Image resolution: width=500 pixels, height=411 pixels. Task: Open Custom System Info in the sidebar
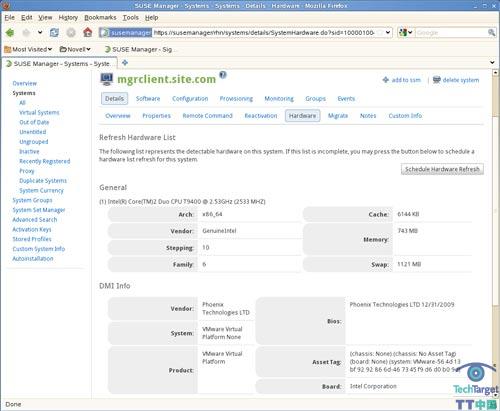point(39,249)
